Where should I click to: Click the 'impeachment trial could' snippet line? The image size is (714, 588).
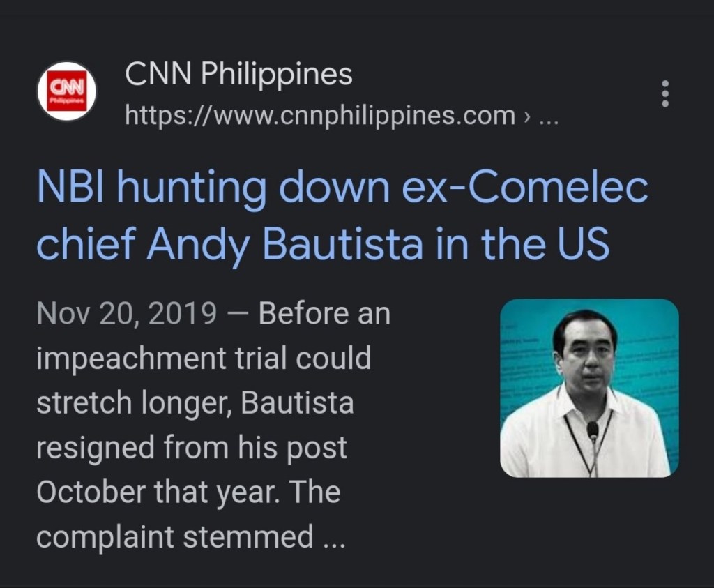[203, 359]
